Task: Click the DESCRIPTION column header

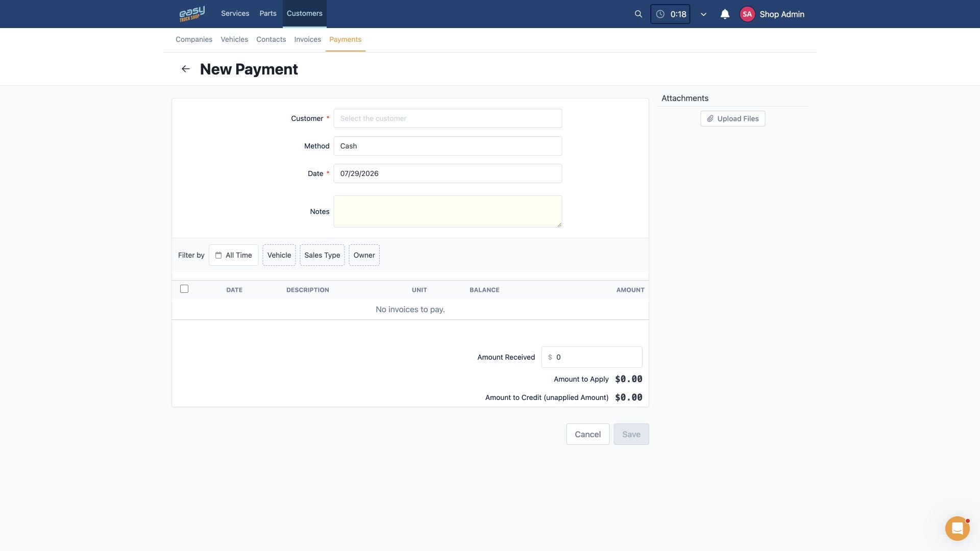Action: [307, 290]
